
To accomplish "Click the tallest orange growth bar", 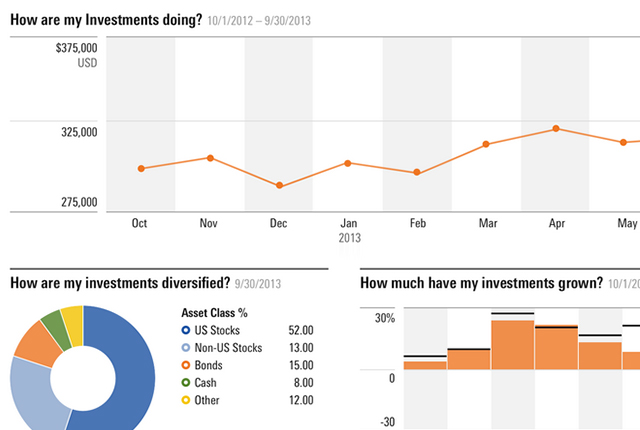I will pos(512,344).
